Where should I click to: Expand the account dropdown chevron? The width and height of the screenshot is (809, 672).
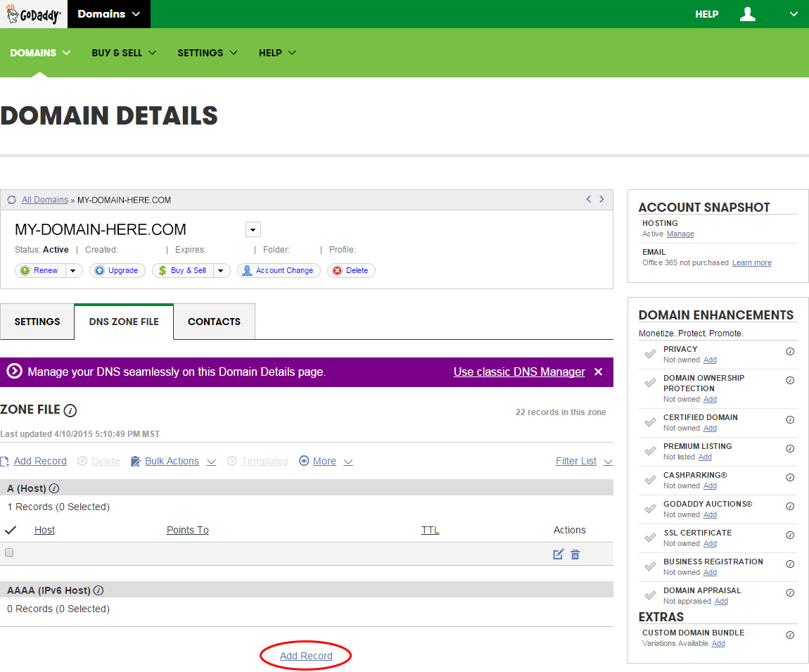point(794,14)
